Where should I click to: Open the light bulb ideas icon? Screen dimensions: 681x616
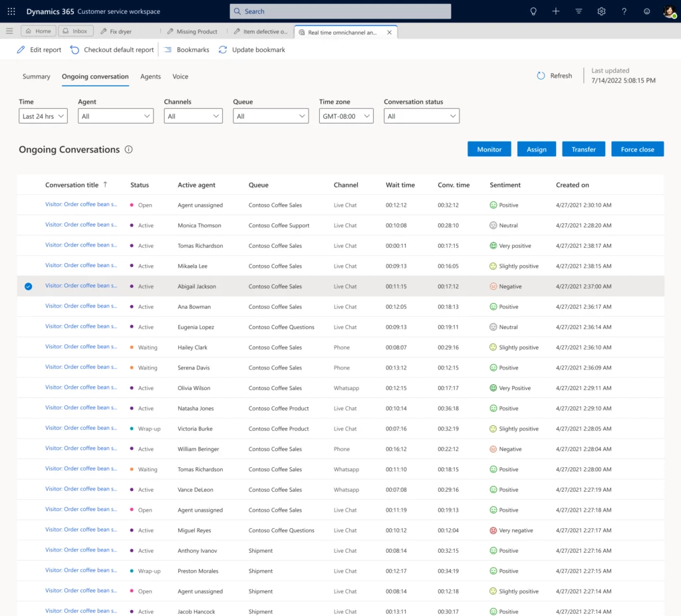[x=532, y=11]
